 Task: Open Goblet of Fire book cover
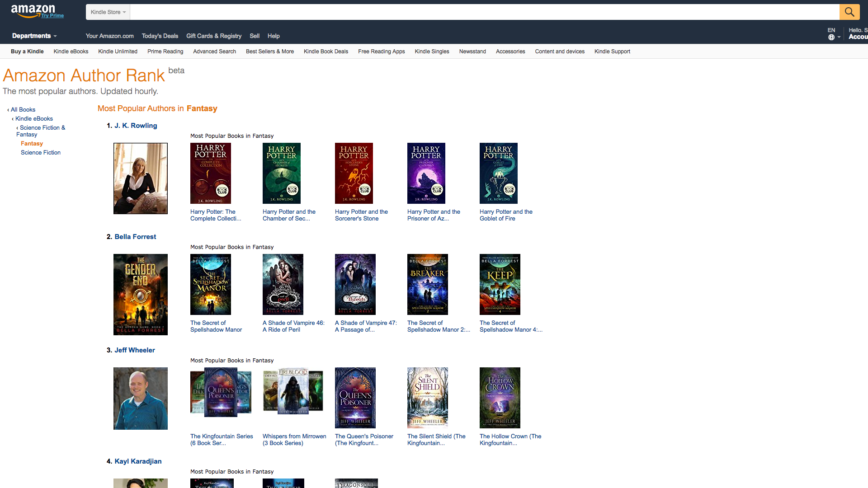click(498, 173)
